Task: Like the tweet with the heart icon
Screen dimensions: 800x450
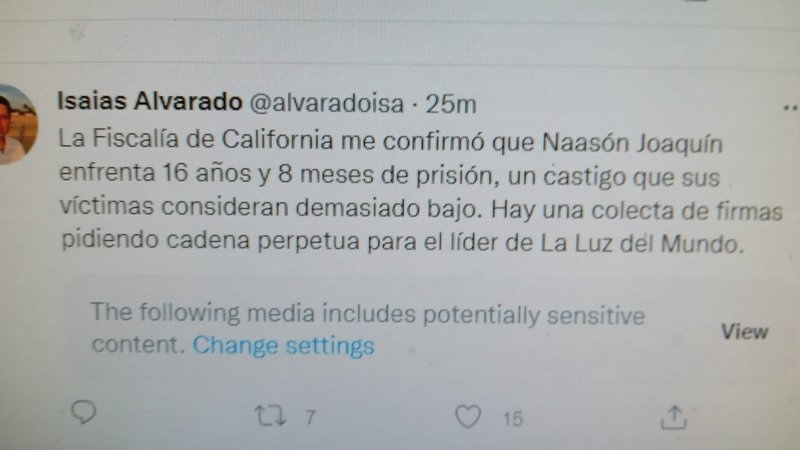Action: 468,416
